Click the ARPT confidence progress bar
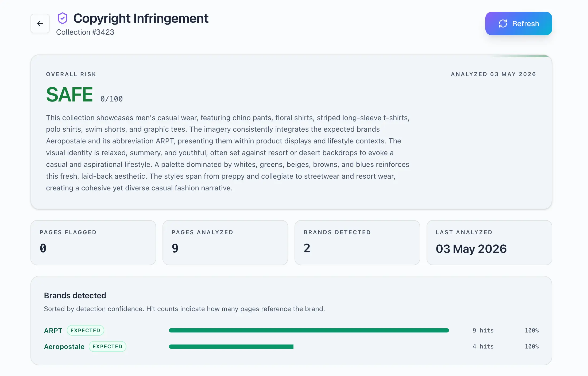Screen dimensions: 588x376 (309, 330)
